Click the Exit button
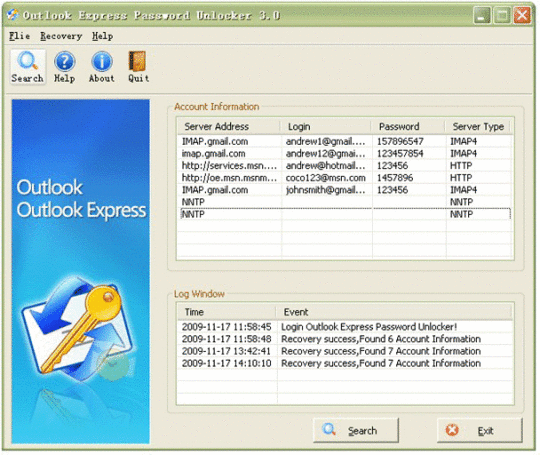Viewport: 540px width, 455px height. click(x=480, y=430)
